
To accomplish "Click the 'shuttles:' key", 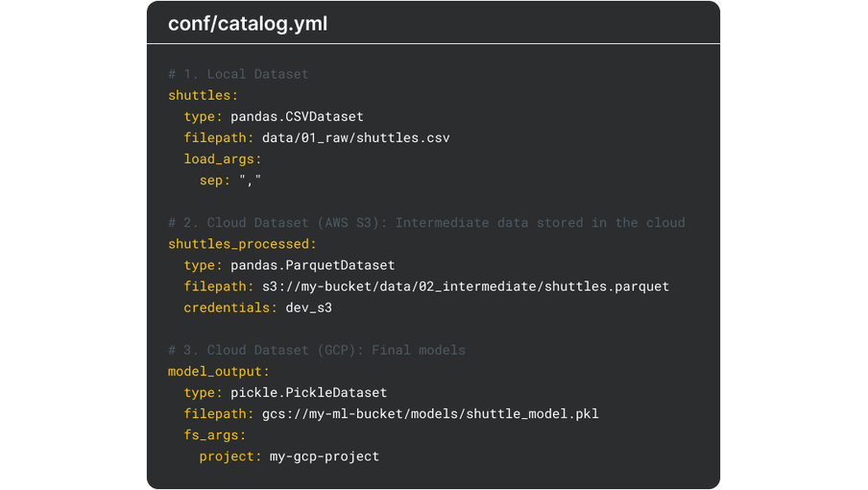I will pos(203,95).
